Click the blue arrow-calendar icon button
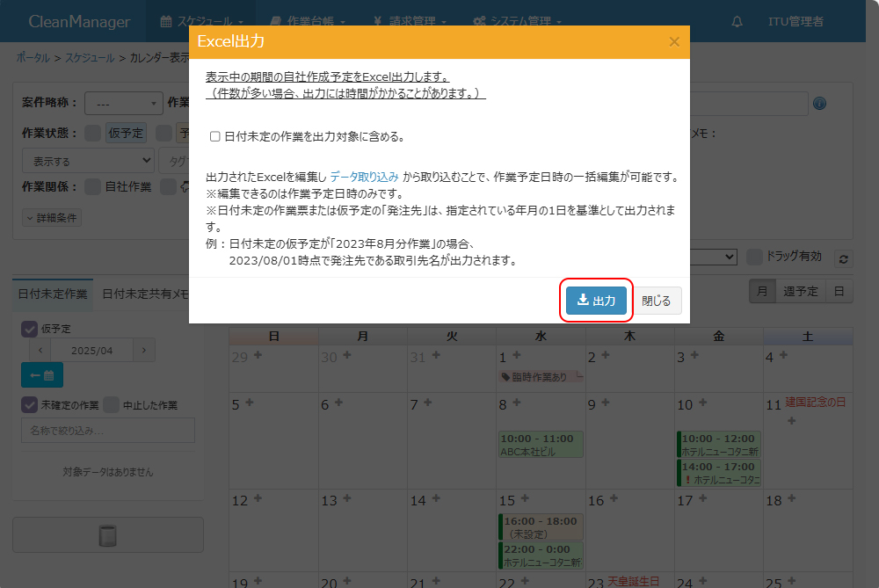The height and width of the screenshot is (588, 879). pos(42,375)
